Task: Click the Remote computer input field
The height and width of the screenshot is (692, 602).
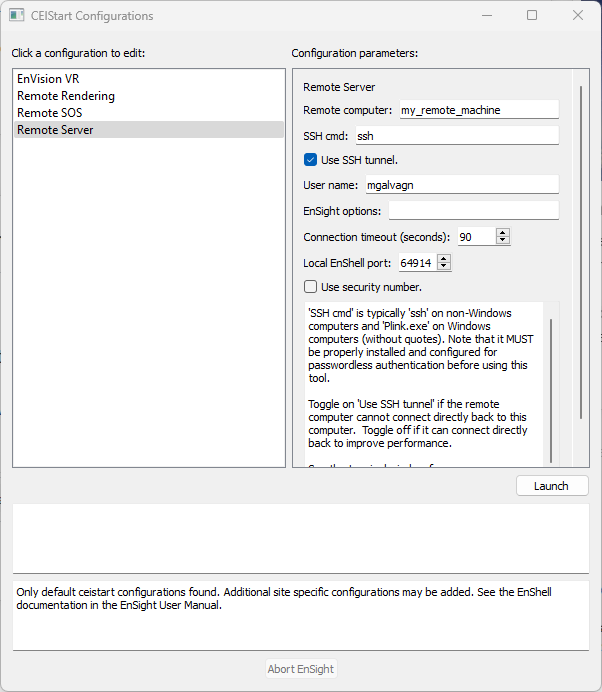Action: click(479, 110)
